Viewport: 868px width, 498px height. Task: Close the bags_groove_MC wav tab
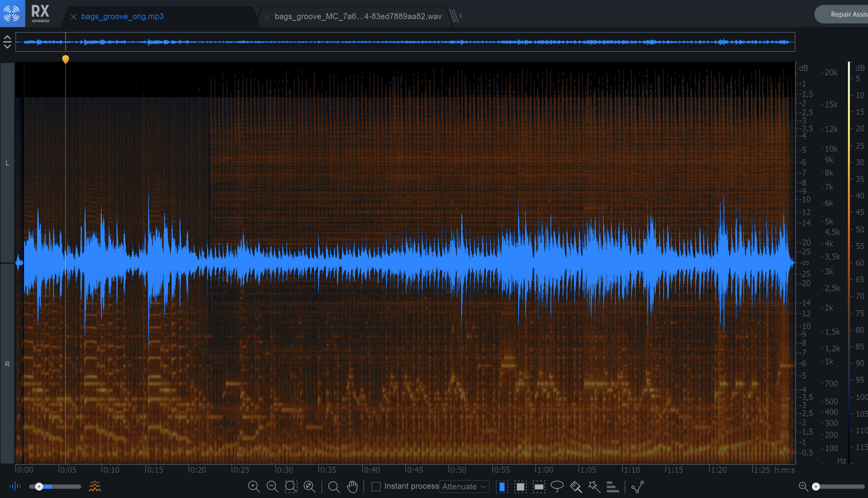point(267,17)
